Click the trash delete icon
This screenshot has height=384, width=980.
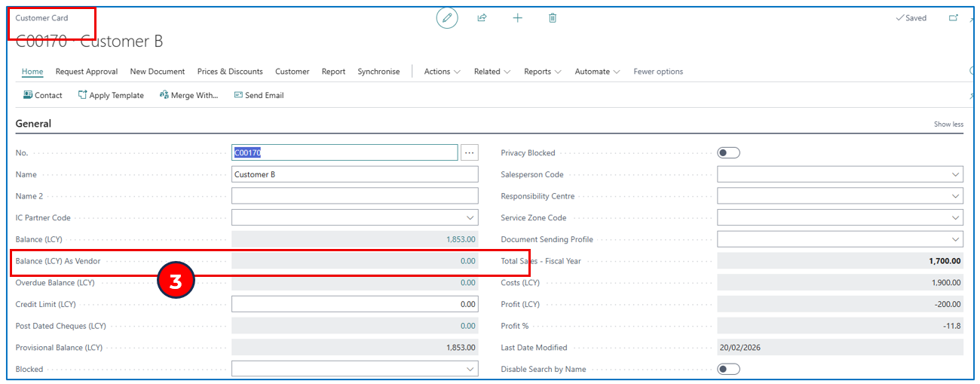coord(553,18)
